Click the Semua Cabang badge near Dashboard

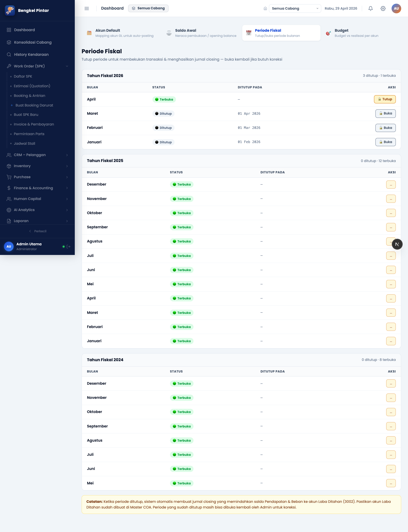point(148,8)
